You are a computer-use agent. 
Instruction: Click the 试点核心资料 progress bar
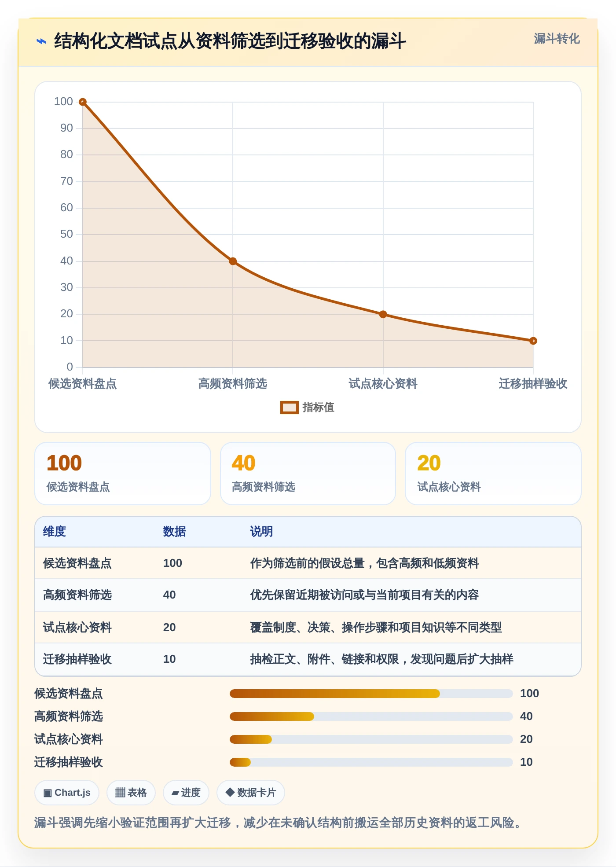(371, 739)
